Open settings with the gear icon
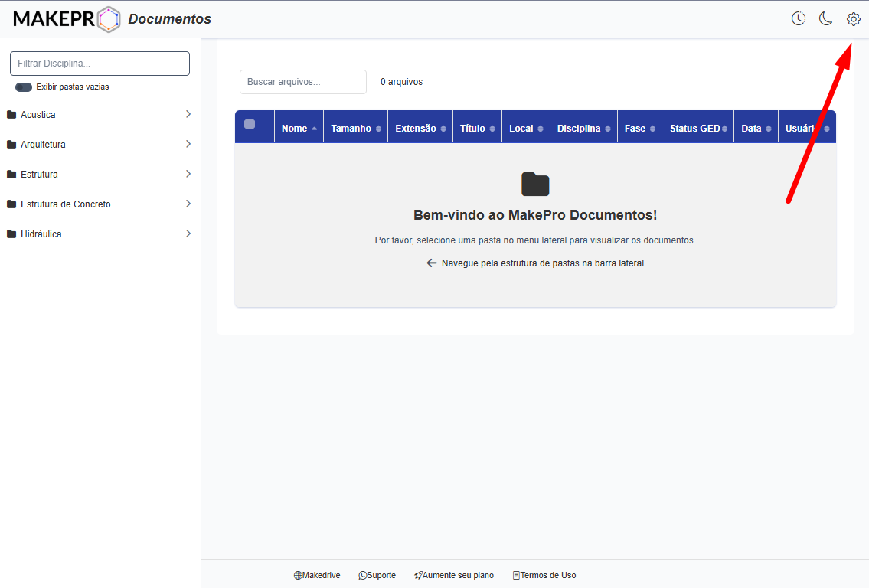The width and height of the screenshot is (869, 588). point(853,19)
